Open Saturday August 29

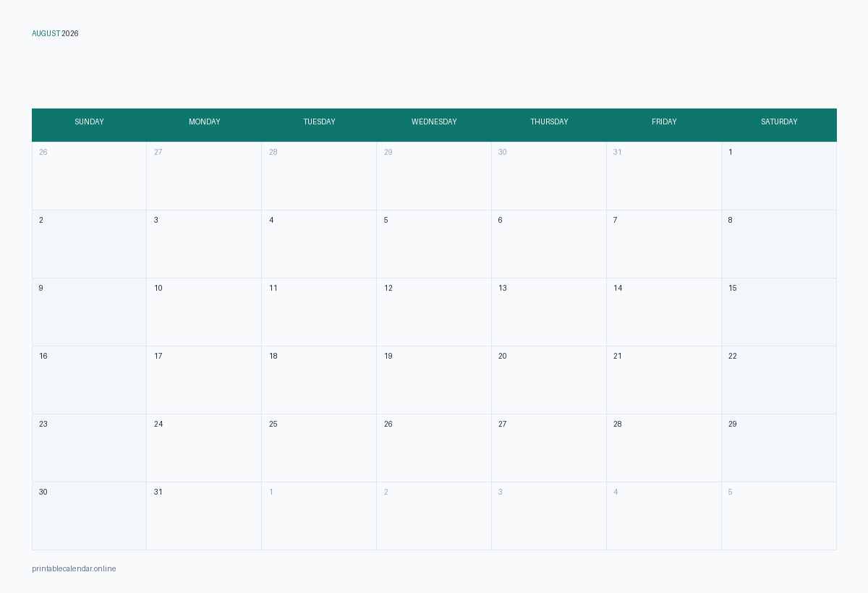(x=779, y=448)
